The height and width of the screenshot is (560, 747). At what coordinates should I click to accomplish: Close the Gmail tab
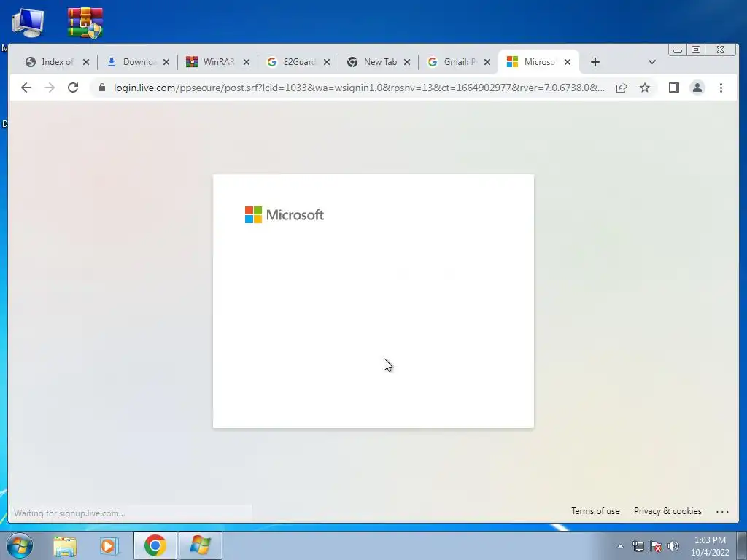click(487, 62)
